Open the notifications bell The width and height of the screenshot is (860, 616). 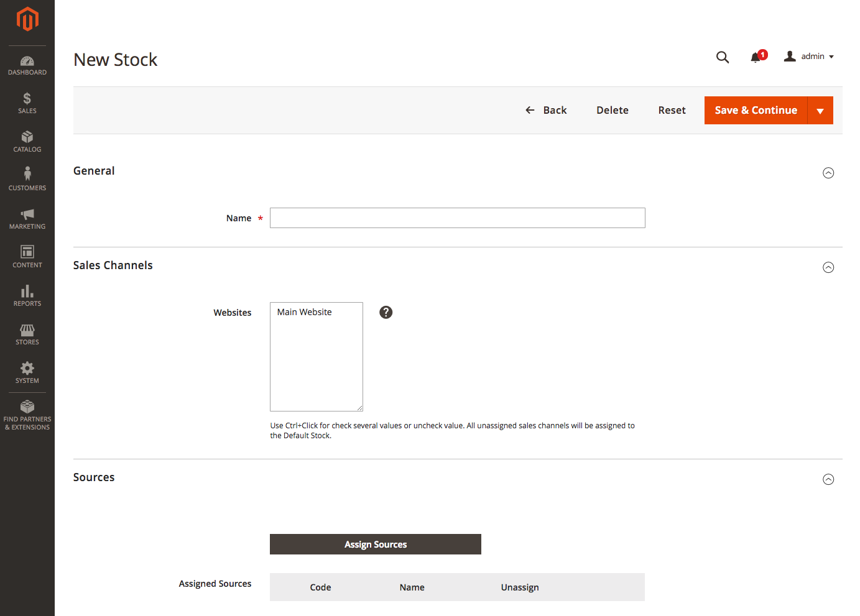[756, 57]
